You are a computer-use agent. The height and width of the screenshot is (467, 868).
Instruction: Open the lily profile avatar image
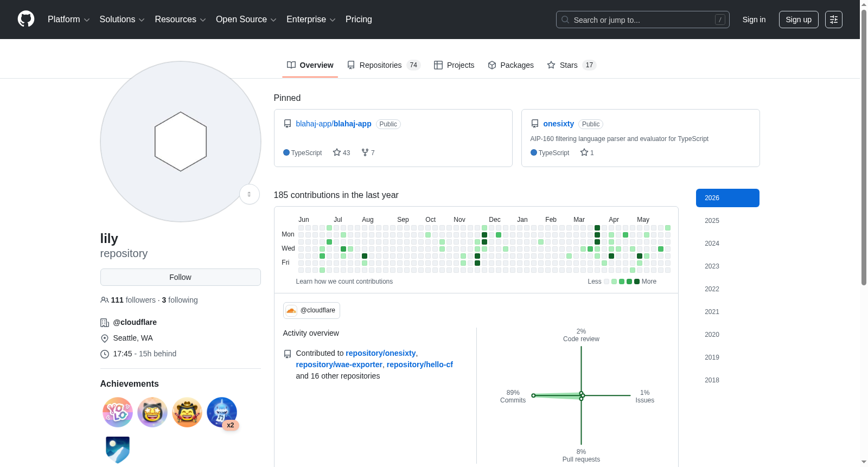click(x=181, y=142)
